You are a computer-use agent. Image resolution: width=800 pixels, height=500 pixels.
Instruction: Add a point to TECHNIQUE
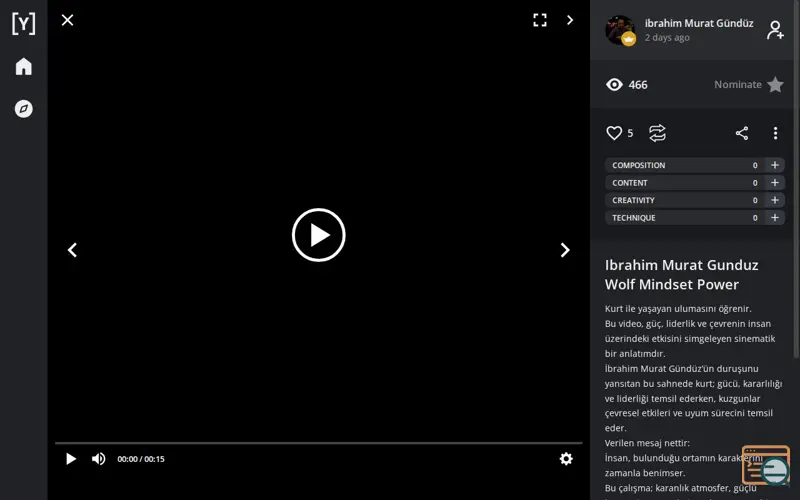[x=774, y=217]
